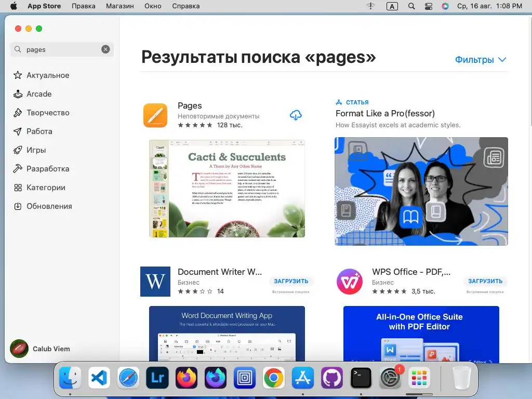Open Document Writer W... title
The image size is (532, 399).
click(x=220, y=272)
